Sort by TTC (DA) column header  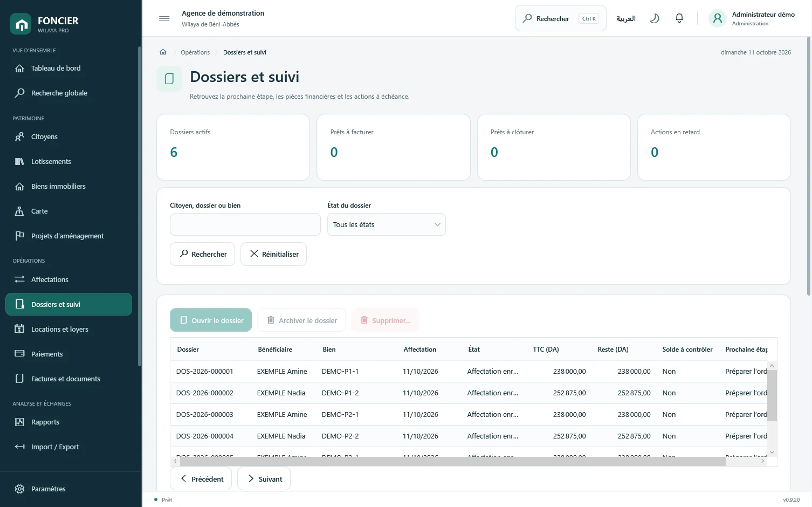click(x=546, y=350)
